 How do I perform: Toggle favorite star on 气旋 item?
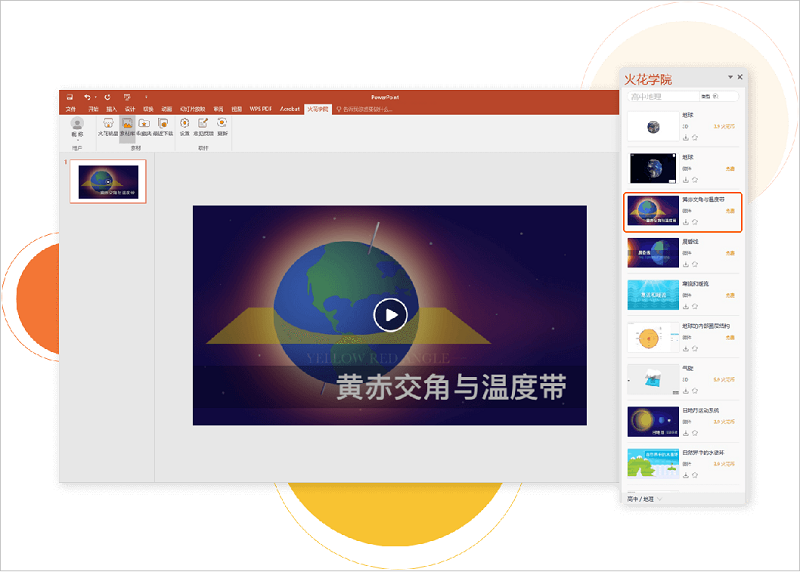[695, 391]
